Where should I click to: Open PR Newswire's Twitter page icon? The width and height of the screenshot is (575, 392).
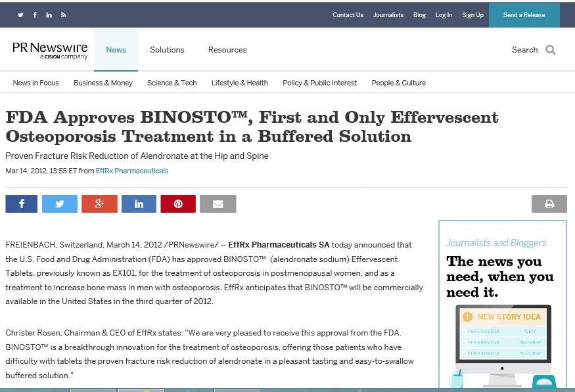coord(20,15)
